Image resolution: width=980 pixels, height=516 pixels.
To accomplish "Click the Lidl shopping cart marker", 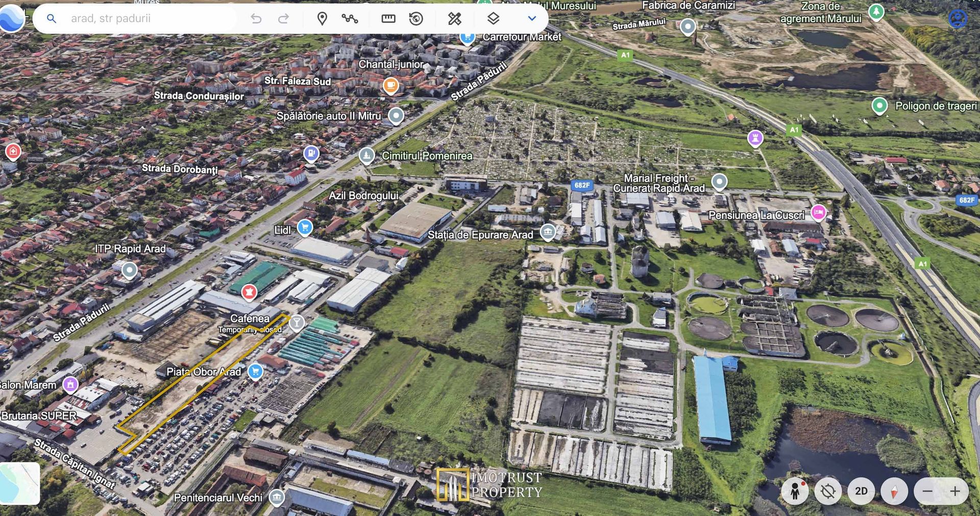I will 305,227.
